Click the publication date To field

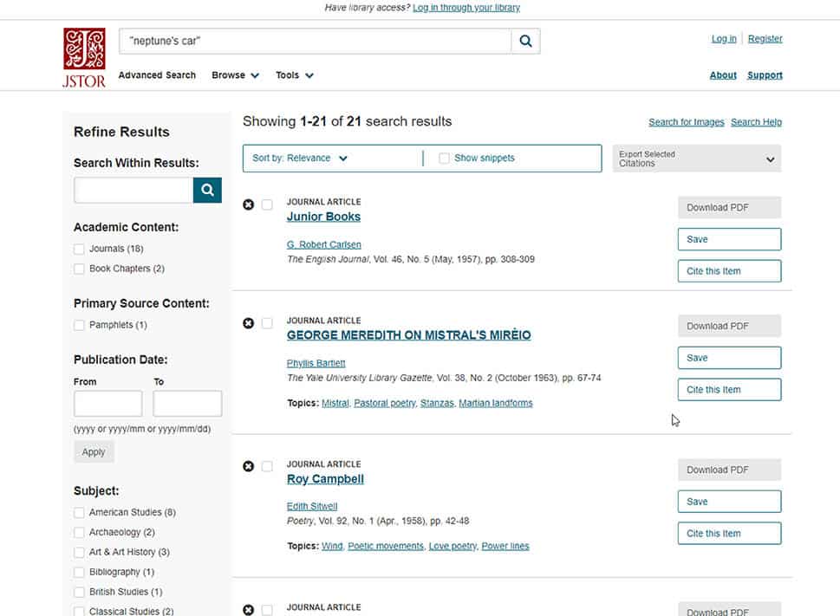pyautogui.click(x=187, y=404)
